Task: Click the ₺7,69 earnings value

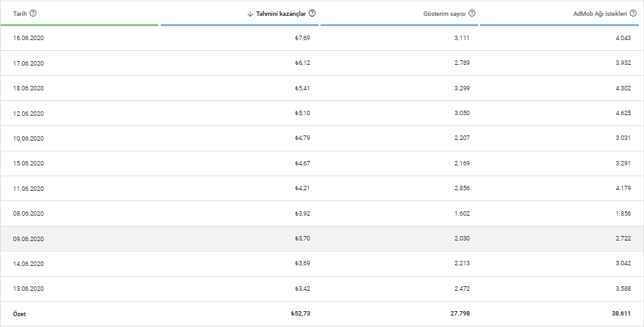Action: point(303,38)
